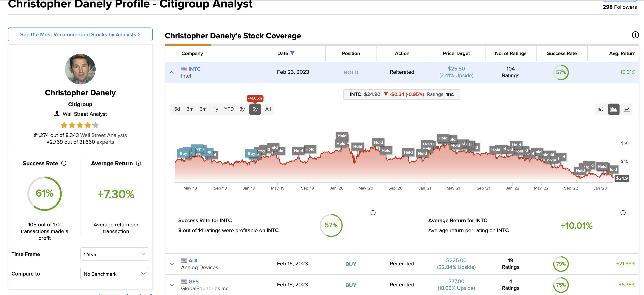This screenshot has width=644, height=295.
Task: Switch chart to candlestick view
Action: [601, 109]
